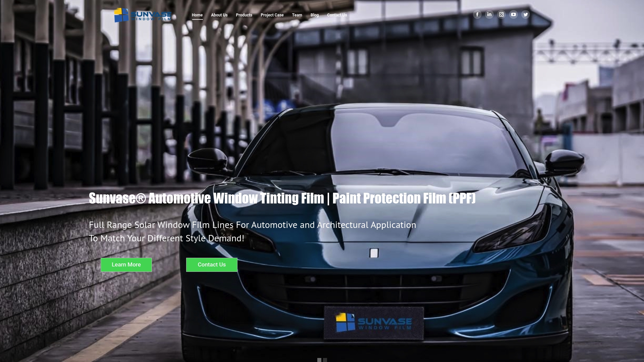The height and width of the screenshot is (362, 644).
Task: Visit the Blog page
Action: 315,15
